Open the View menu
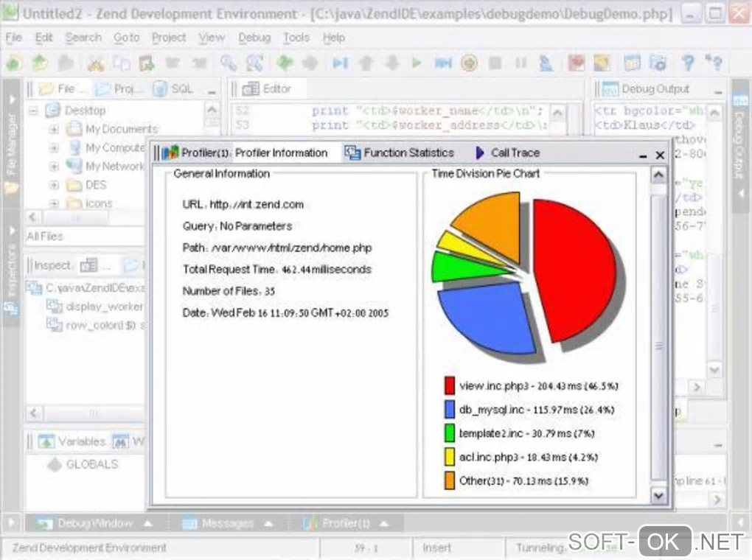The height and width of the screenshot is (560, 752). click(x=212, y=38)
